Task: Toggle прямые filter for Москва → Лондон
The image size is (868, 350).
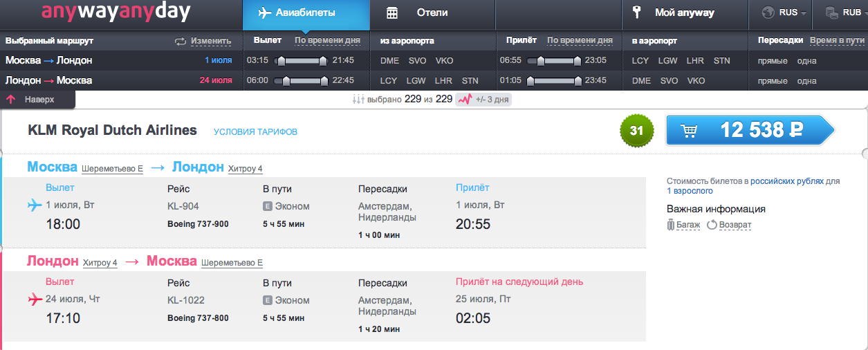Action: click(x=773, y=61)
